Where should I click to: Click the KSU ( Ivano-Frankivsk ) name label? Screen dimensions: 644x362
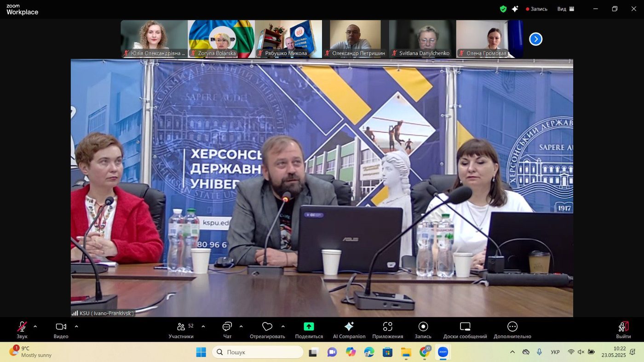[107, 313]
